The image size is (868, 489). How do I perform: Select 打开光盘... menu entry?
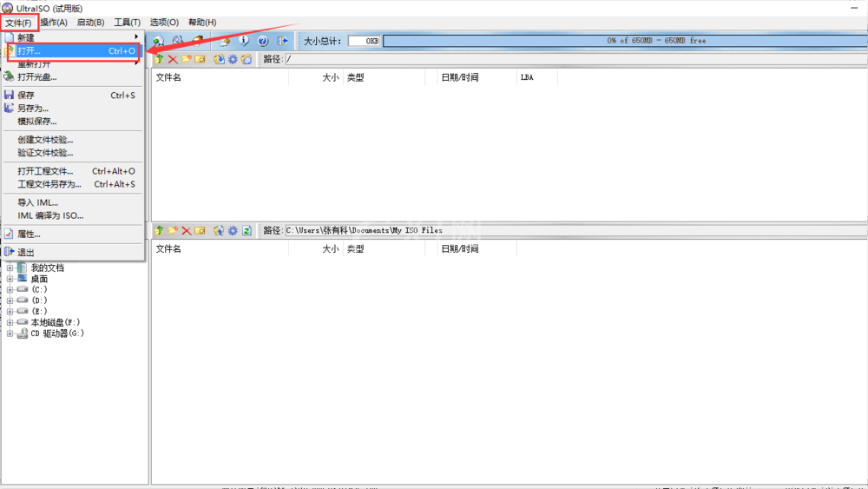click(x=73, y=77)
